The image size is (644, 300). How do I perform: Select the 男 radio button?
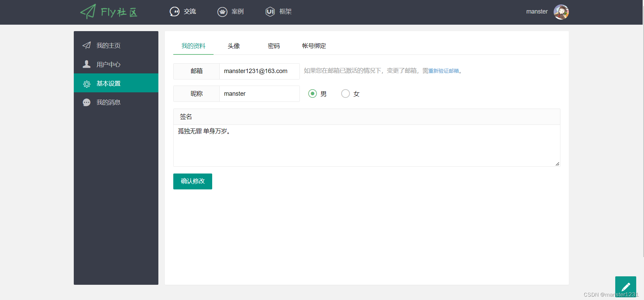point(313,94)
